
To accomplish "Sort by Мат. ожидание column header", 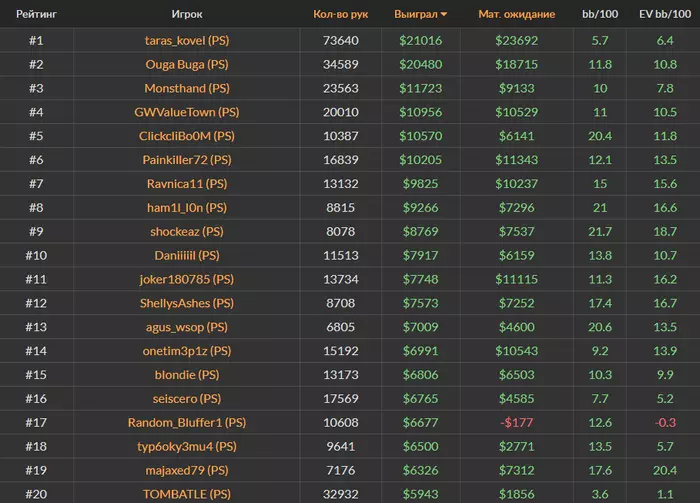I will tap(517, 14).
